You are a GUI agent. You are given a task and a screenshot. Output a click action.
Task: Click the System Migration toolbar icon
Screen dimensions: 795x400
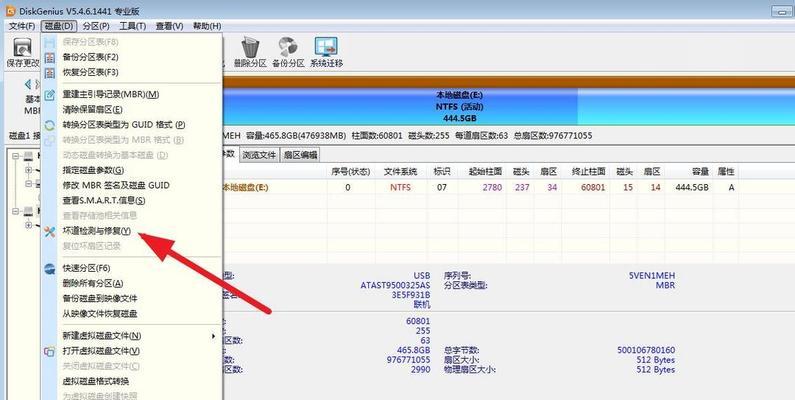[x=326, y=47]
